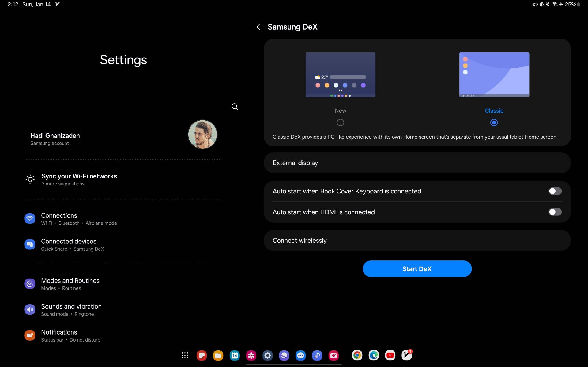Image resolution: width=588 pixels, height=367 pixels.
Task: Open Sounds and vibration settings
Action: [71, 309]
